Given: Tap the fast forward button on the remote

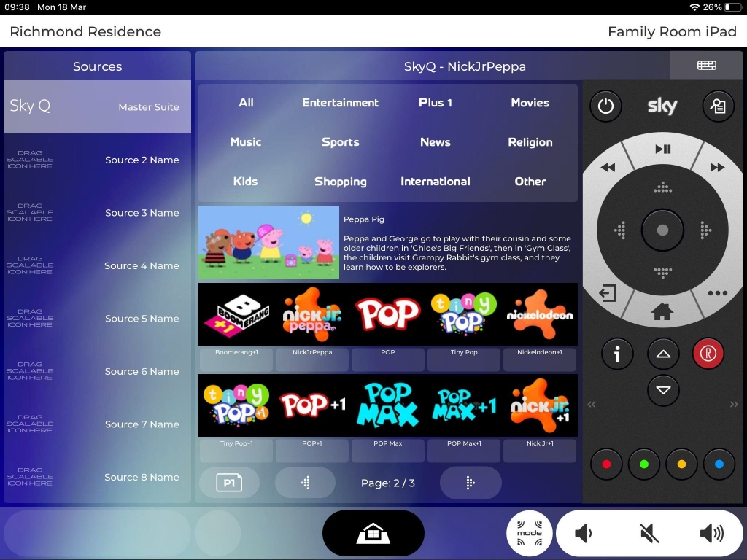Looking at the screenshot, I should tap(717, 168).
